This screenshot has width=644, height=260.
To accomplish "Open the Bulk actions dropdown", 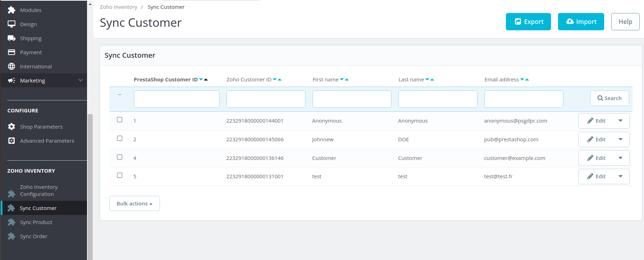I will point(135,204).
